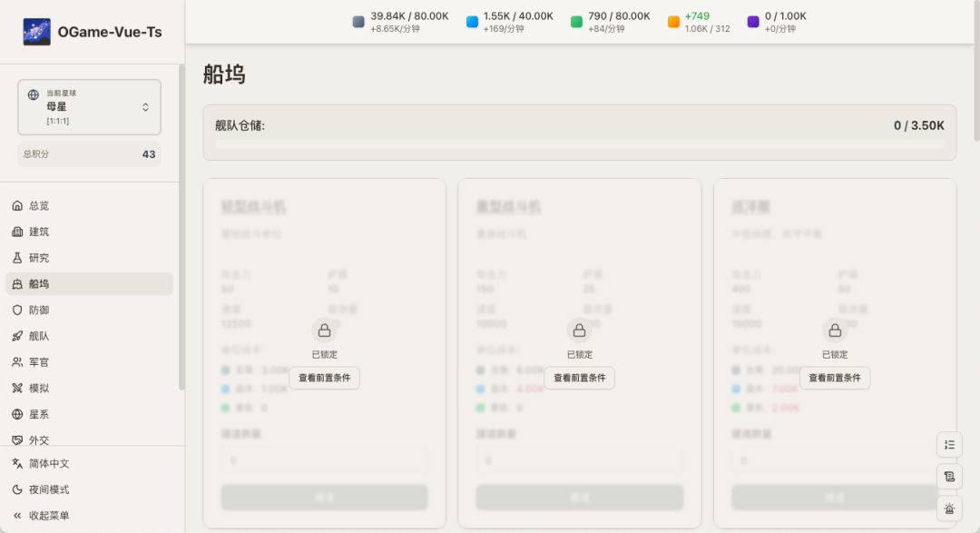This screenshot has height=533, width=980.
Task: Toggle 夜间模式 night mode
Action: coord(49,489)
